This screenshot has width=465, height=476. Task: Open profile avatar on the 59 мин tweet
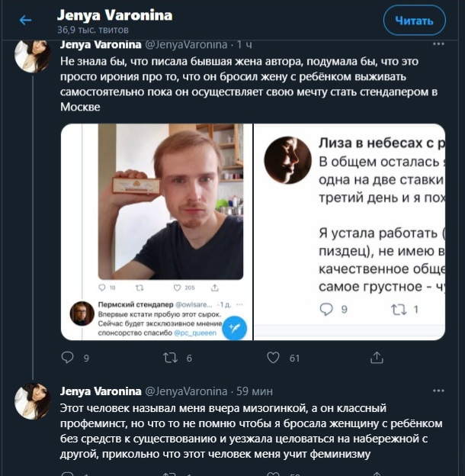coord(33,401)
